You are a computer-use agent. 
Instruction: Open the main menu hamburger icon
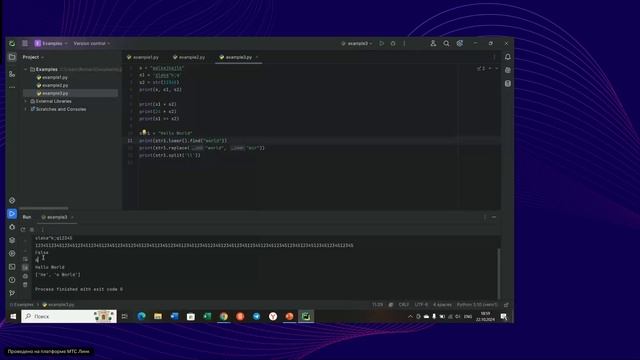pyautogui.click(x=25, y=43)
